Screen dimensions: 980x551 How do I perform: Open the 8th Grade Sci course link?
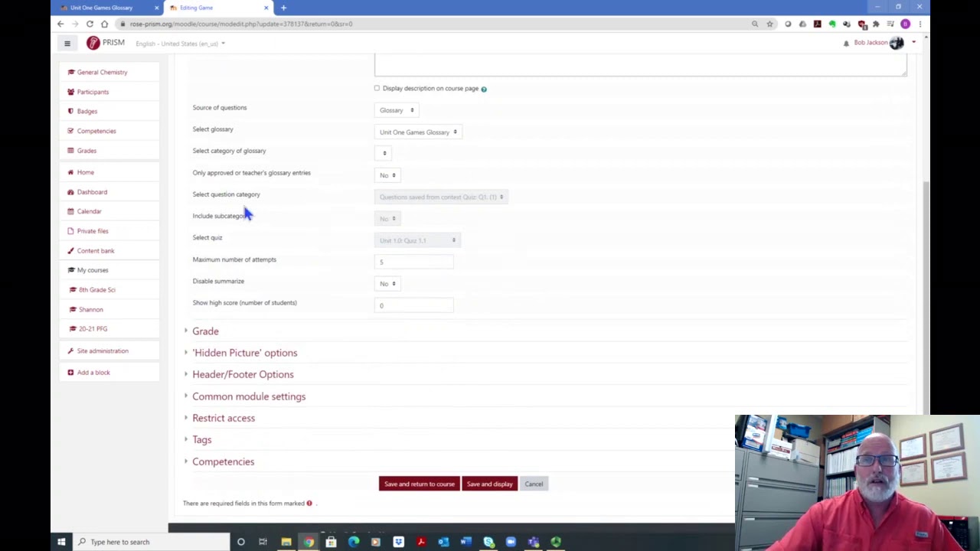96,290
